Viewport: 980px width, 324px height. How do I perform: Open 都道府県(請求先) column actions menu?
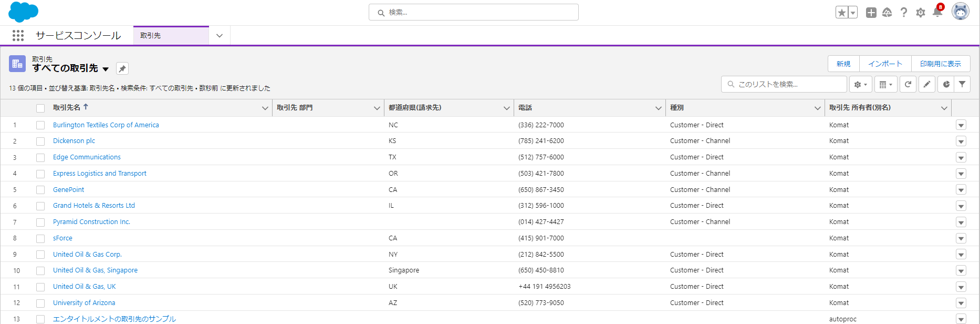(506, 108)
